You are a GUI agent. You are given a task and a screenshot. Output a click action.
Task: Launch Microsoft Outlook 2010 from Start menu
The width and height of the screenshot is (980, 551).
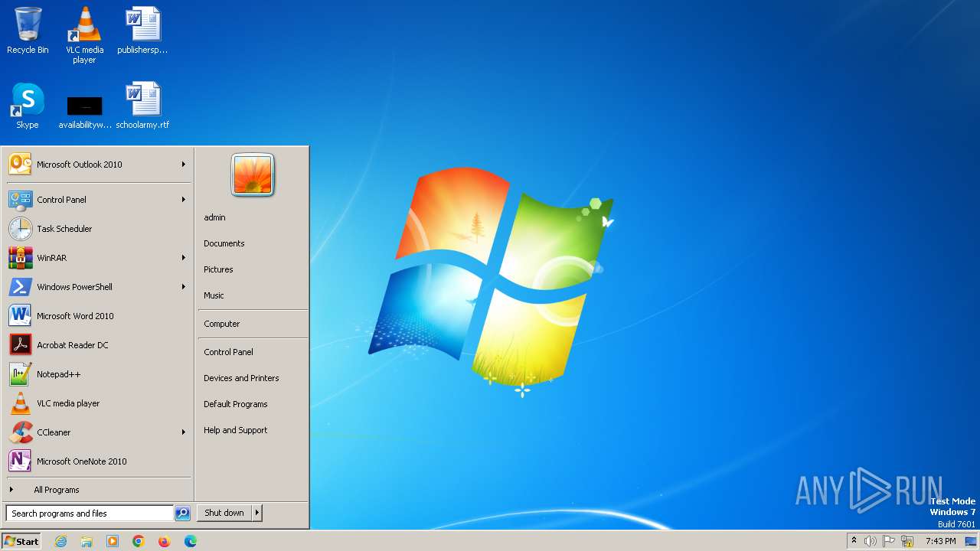99,165
